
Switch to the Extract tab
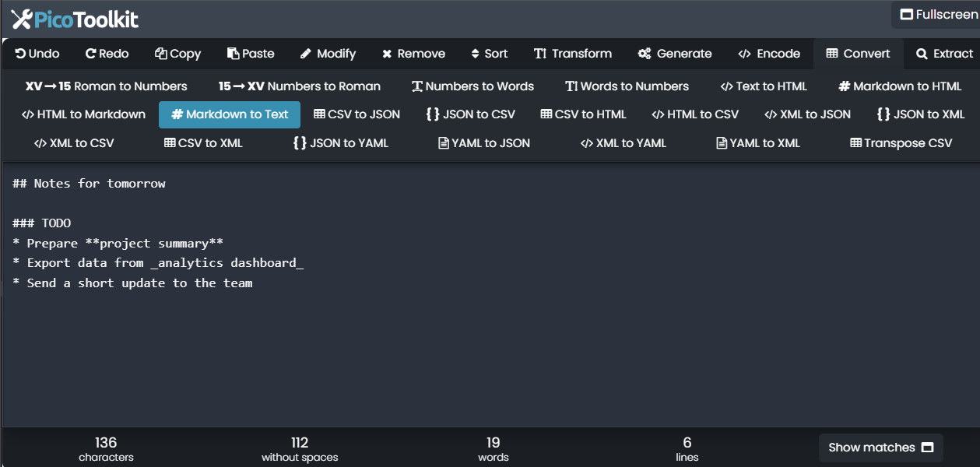(944, 54)
